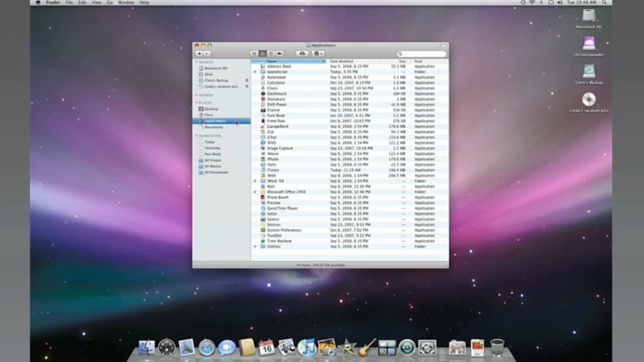This screenshot has width=644, height=362.
Task: Launch iTunes disc icon in Dock
Action: tap(306, 347)
